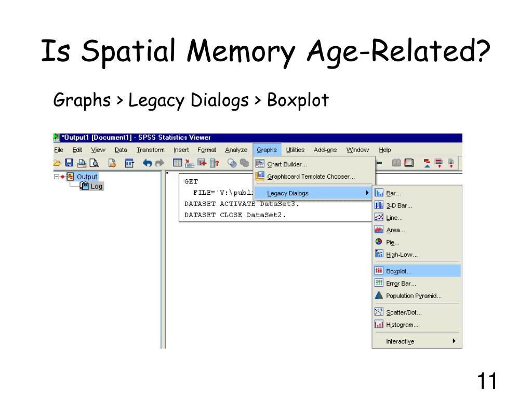Click the collapse minus toolbar icon
Image resolution: width=532 pixels, height=399 pixels.
tap(379, 163)
